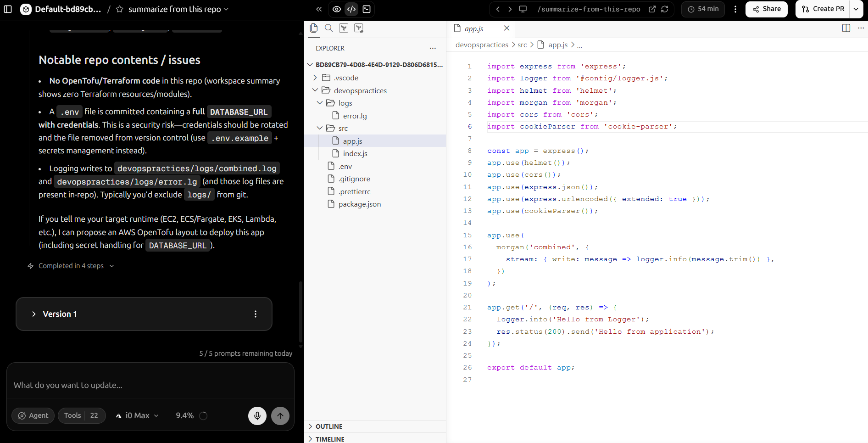Open the Create PR dropdown arrow
Screen dimensions: 868x443
click(856, 9)
